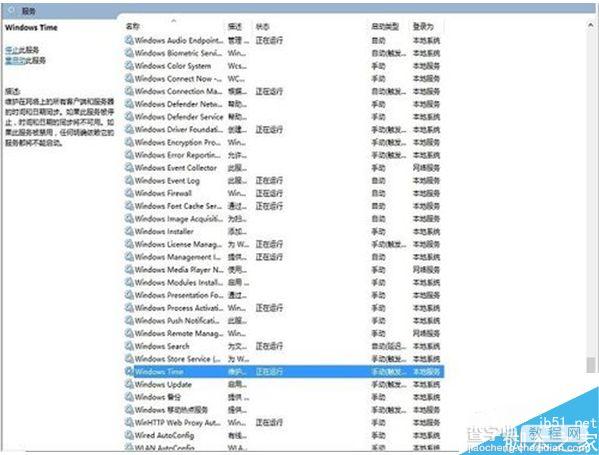Click the running status of Windows Event Log
The height and width of the screenshot is (455, 599).
[269, 180]
